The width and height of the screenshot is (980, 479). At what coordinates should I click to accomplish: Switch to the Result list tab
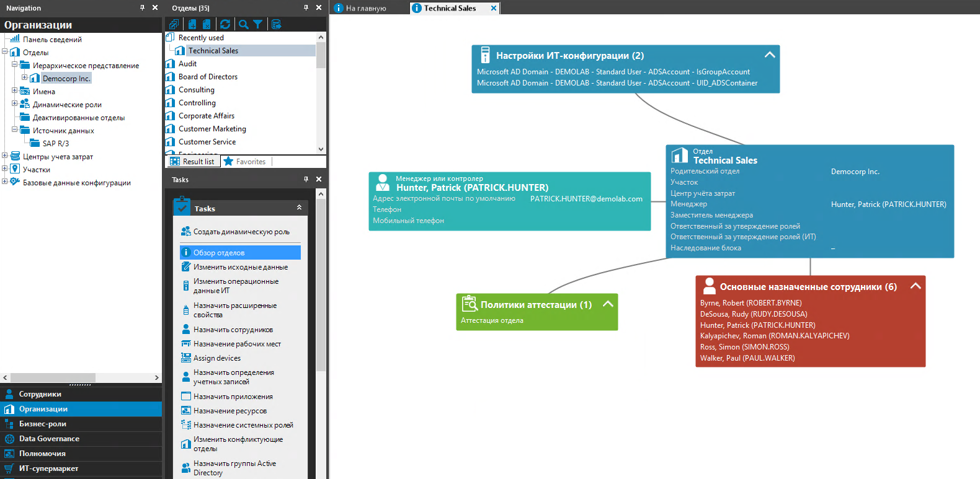click(194, 161)
